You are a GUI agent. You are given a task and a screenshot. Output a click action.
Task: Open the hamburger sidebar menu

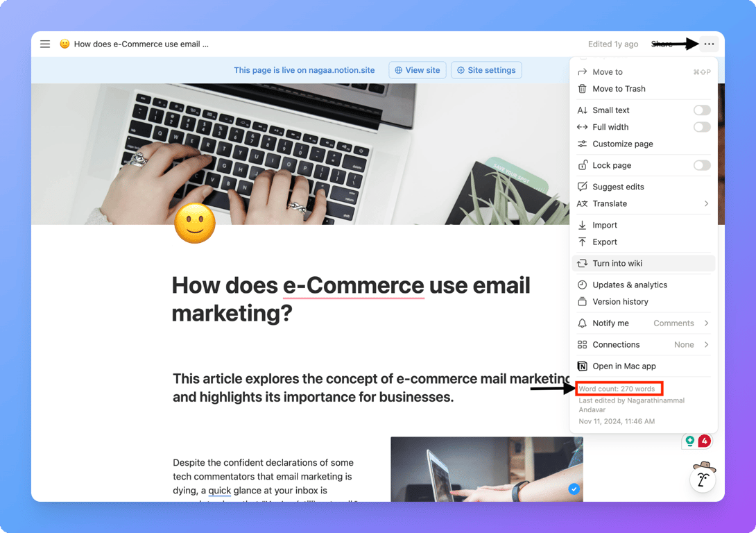click(45, 44)
